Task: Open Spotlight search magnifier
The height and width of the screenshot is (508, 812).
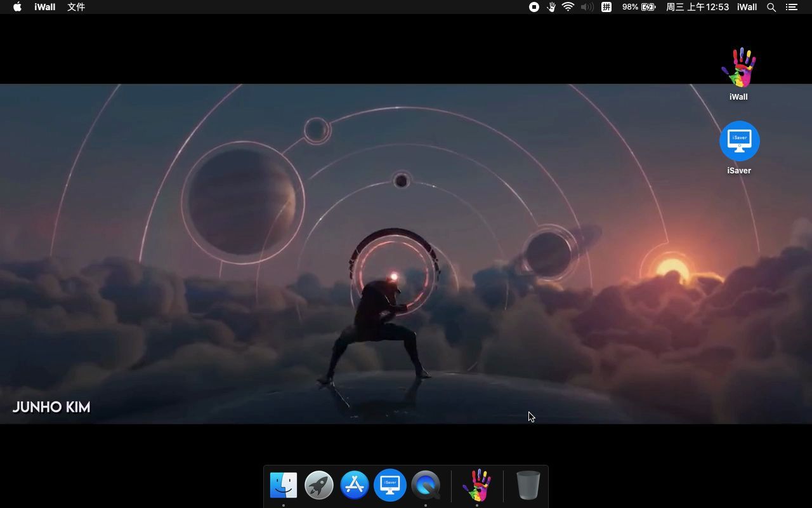Action: 771,7
